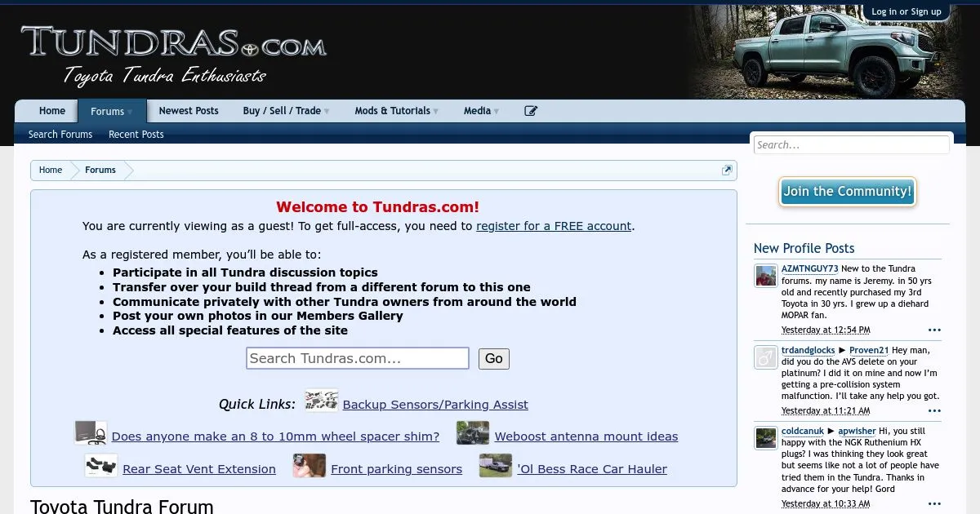Open Rear Seat Vent Extension link
This screenshot has width=980, height=514.
click(199, 469)
